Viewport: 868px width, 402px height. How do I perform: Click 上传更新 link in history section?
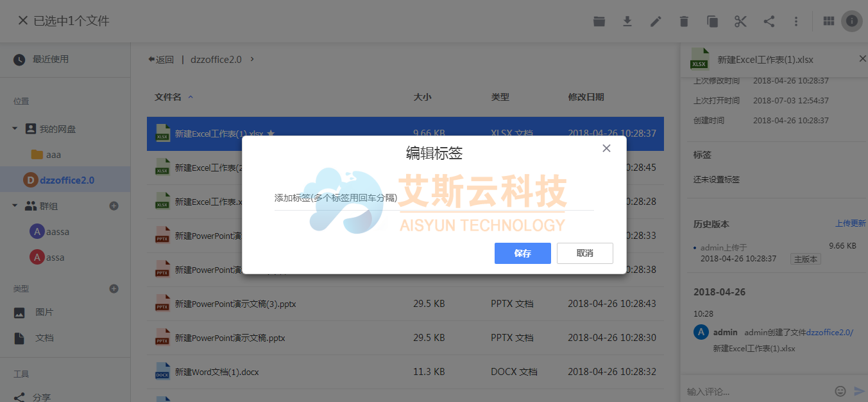coord(850,223)
